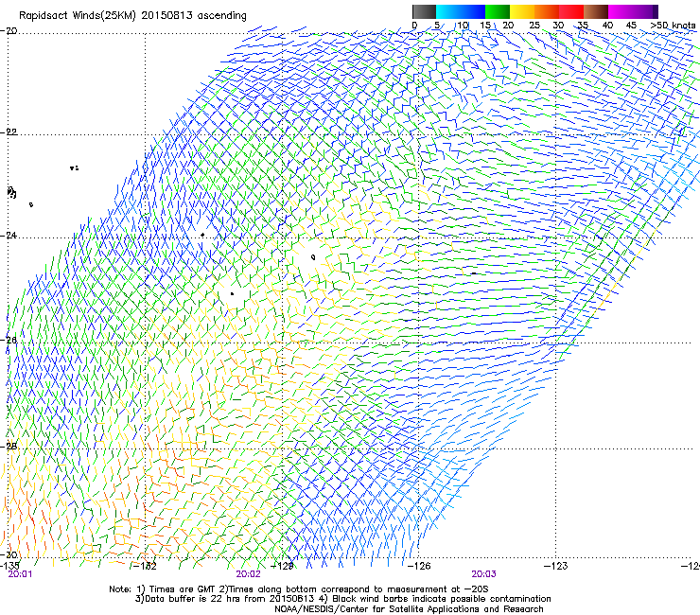Click the title text 'Rapidscat Winds(25KM) 20150813 ascending'
Screen dimensions: 700x615
tap(132, 16)
